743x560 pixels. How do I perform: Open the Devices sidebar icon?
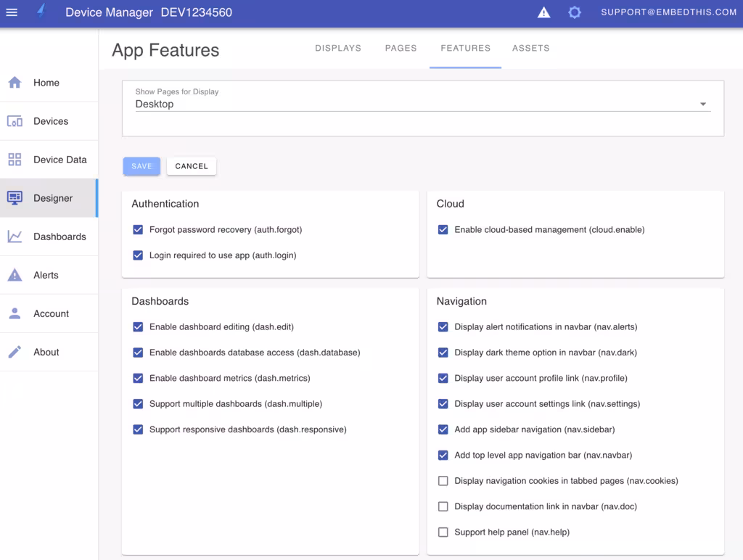click(x=15, y=121)
